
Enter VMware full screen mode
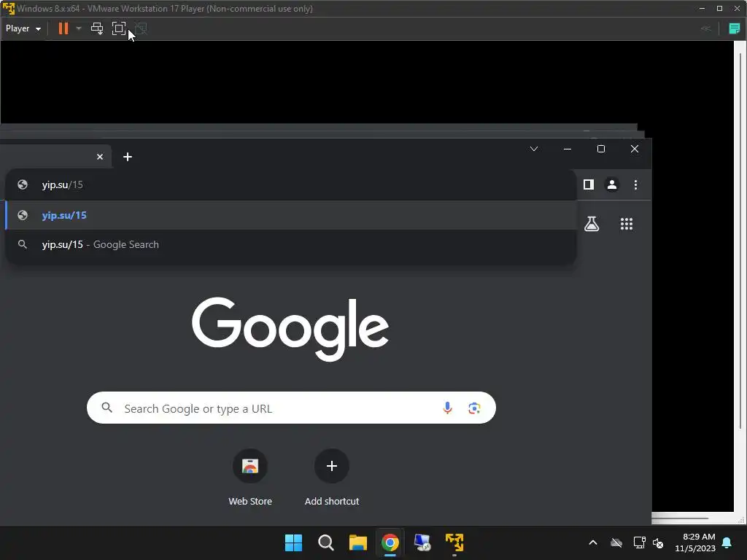coord(119,28)
